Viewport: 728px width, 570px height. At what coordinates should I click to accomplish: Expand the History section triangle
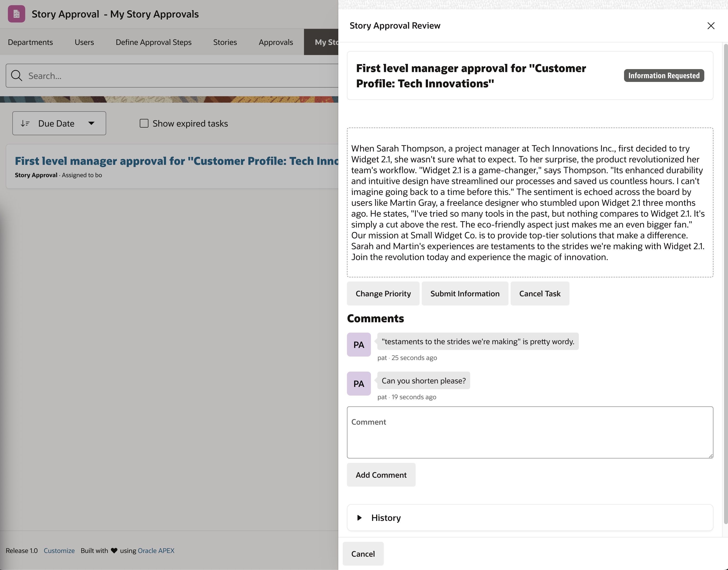click(x=359, y=518)
